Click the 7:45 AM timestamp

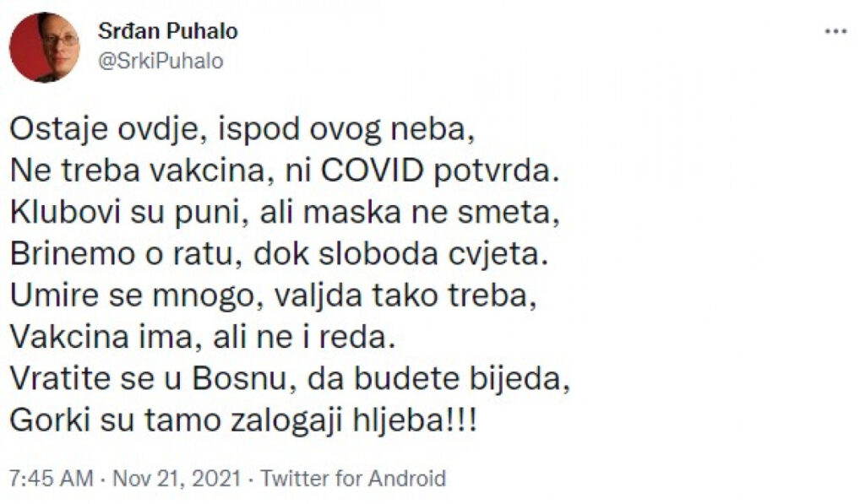pyautogui.click(x=50, y=479)
